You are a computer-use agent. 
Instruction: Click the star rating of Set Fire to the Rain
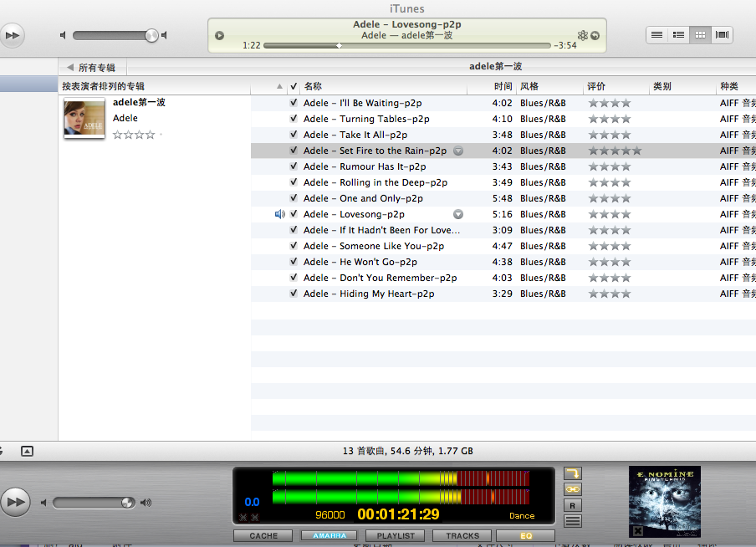(x=616, y=151)
